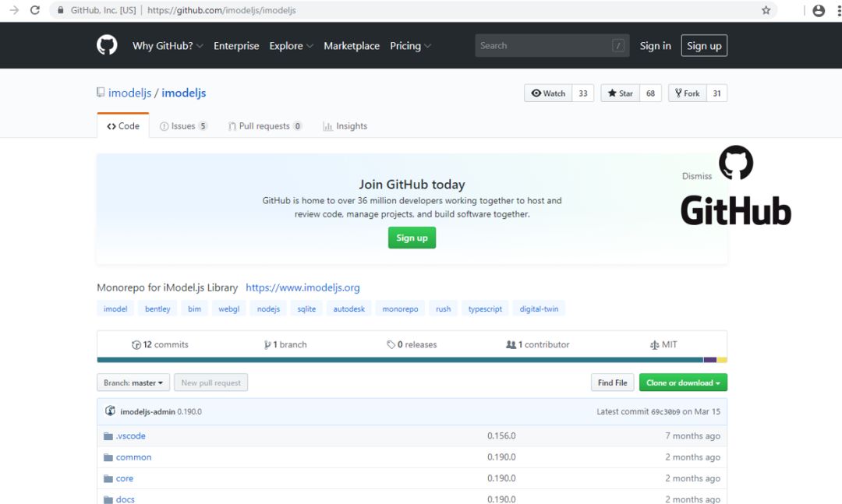This screenshot has height=504, width=842.
Task: Switch to the Code tab
Action: [x=123, y=126]
